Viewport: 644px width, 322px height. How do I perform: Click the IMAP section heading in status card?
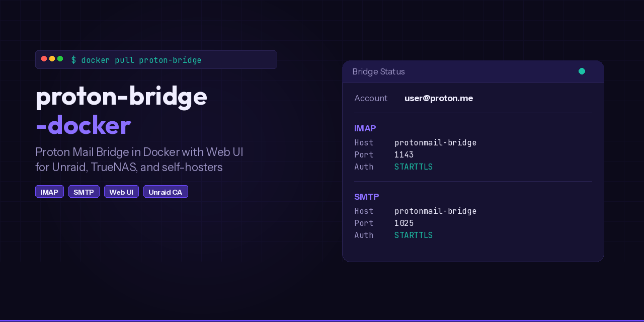coord(365,128)
